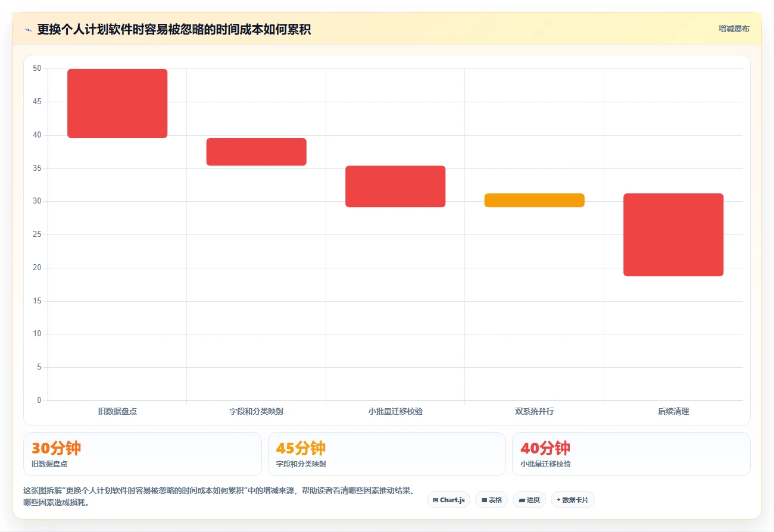
Task: Open the 45分钟 字段和分类映射 card
Action: [x=387, y=454]
